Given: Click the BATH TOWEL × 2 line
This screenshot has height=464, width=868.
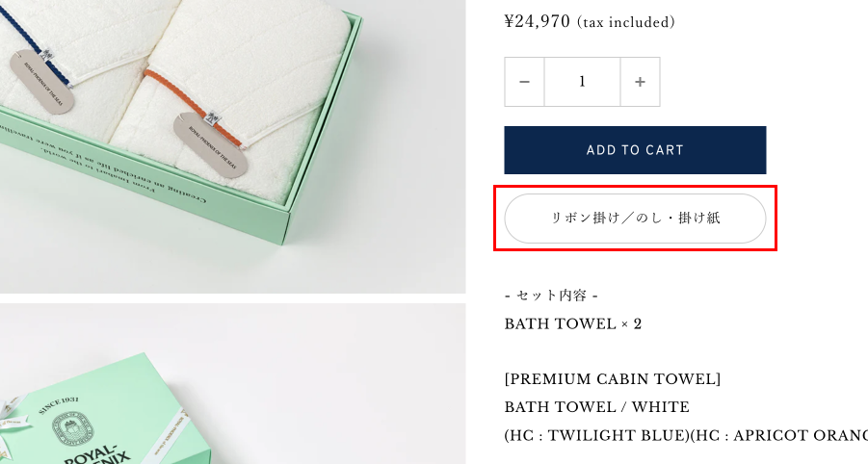Looking at the screenshot, I should (x=573, y=323).
